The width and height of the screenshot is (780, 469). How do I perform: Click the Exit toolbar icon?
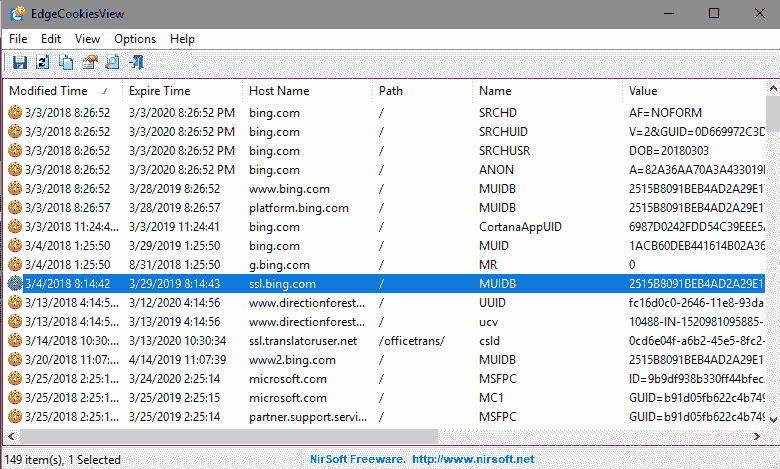coord(135,62)
